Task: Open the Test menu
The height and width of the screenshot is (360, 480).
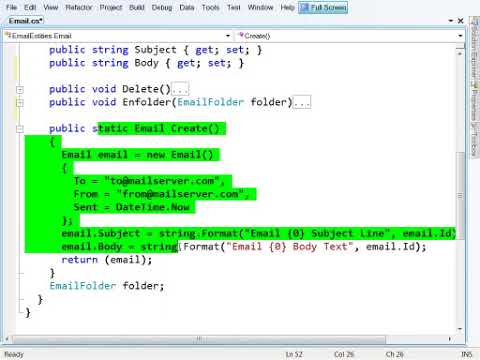Action: click(234, 7)
